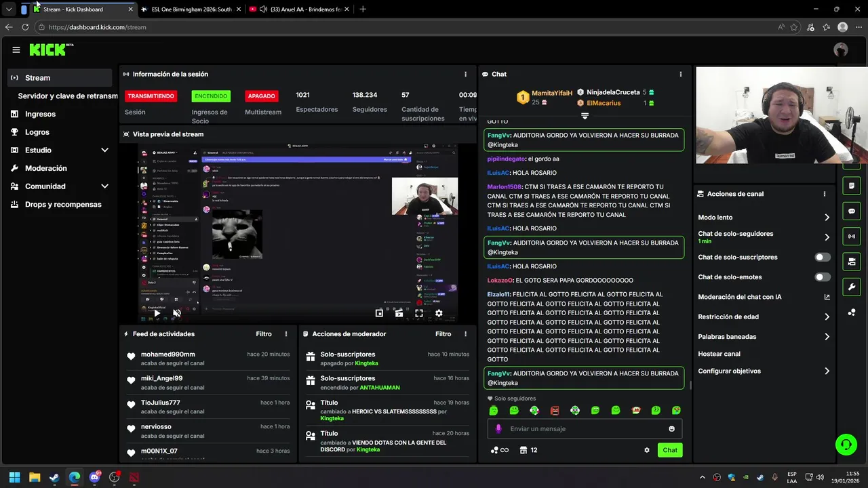868x488 pixels.
Task: Open Información de la sesión options menu
Action: pyautogui.click(x=465, y=75)
